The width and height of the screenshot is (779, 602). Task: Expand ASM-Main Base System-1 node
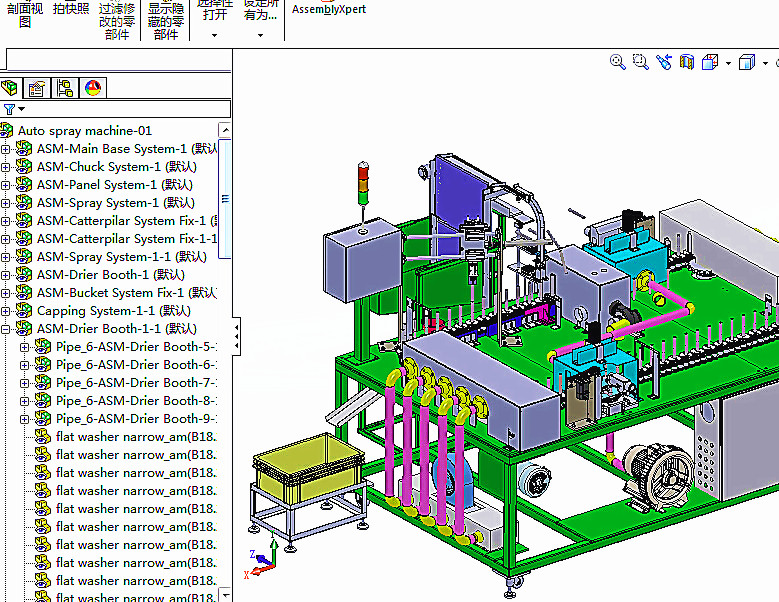point(5,149)
